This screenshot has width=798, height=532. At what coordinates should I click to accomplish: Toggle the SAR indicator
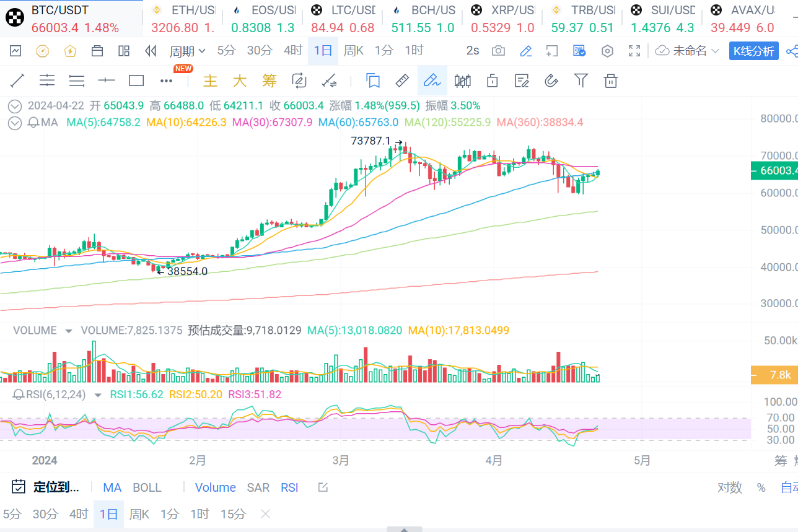tap(258, 487)
